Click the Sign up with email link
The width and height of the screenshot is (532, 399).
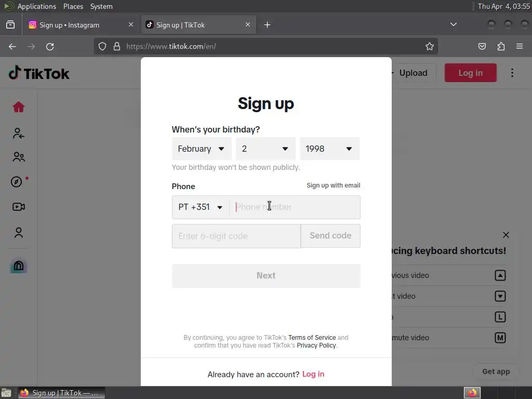coord(334,185)
